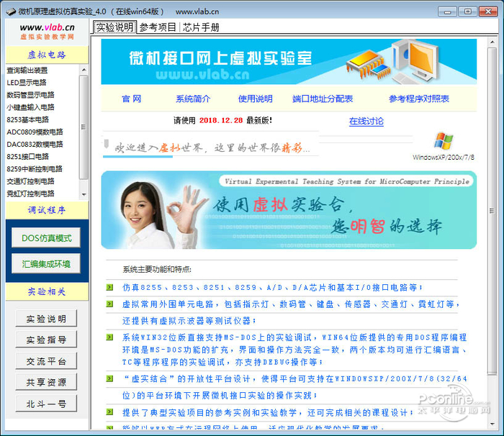Choose 8251接口电路 from the list
The width and height of the screenshot is (504, 436).
27,156
